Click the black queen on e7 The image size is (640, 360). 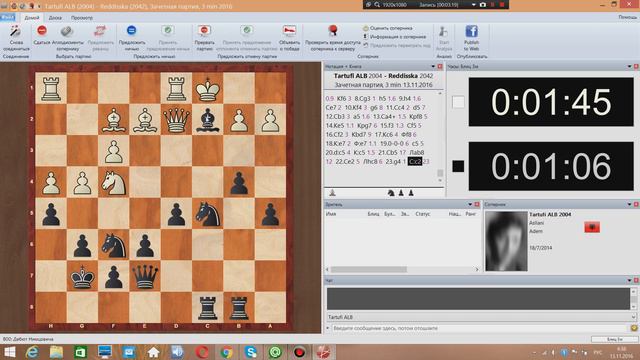coord(145,277)
